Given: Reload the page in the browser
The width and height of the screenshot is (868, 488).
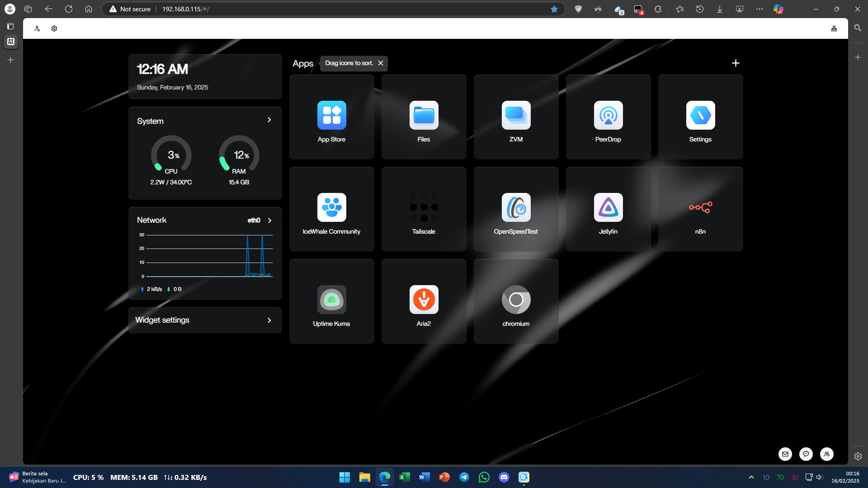Looking at the screenshot, I should (x=69, y=9).
